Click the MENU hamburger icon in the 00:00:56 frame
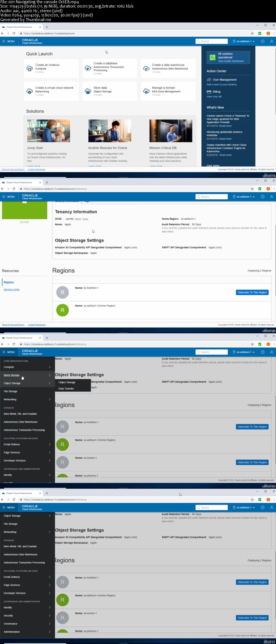 [4, 352]
